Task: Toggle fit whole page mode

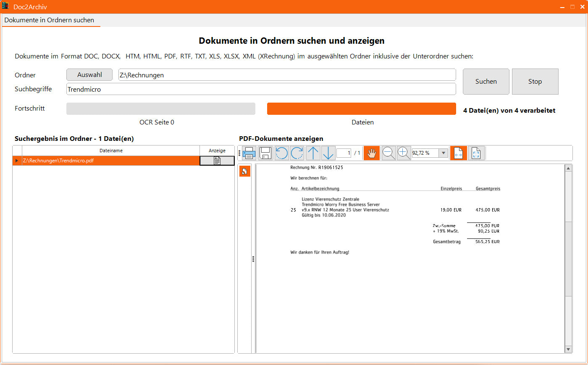Action: (476, 153)
